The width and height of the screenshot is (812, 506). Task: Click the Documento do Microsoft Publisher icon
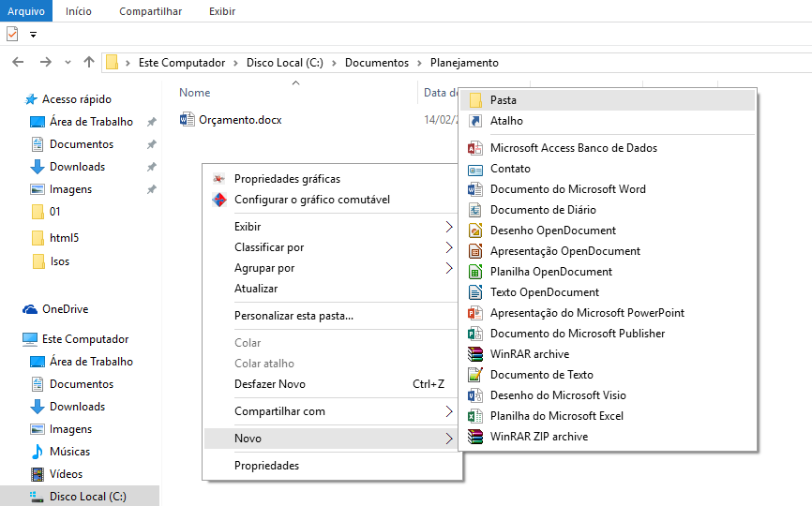[474, 334]
